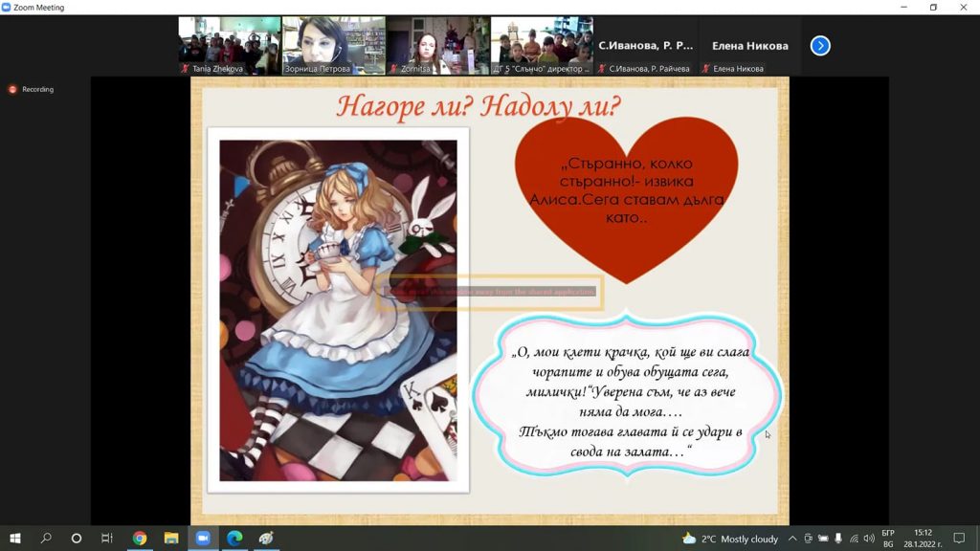Click the microphone tray icon

(x=838, y=539)
